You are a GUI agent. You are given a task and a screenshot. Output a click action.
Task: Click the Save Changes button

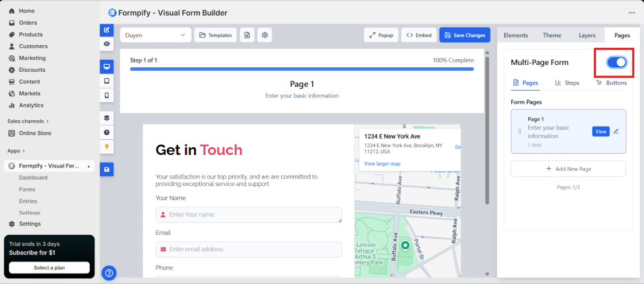(x=465, y=35)
